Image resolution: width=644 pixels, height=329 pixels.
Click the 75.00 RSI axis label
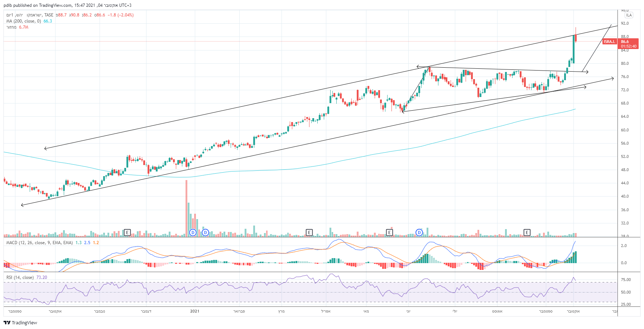(626, 280)
